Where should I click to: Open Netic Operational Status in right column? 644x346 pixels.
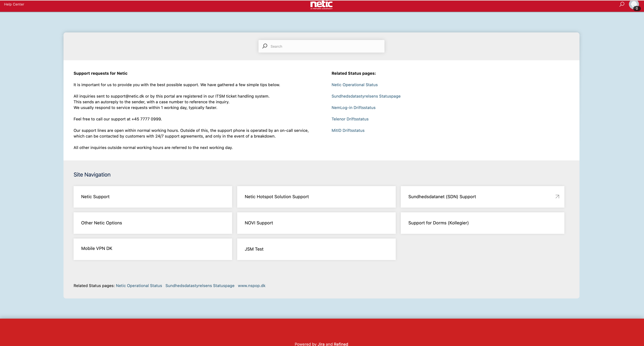point(354,85)
